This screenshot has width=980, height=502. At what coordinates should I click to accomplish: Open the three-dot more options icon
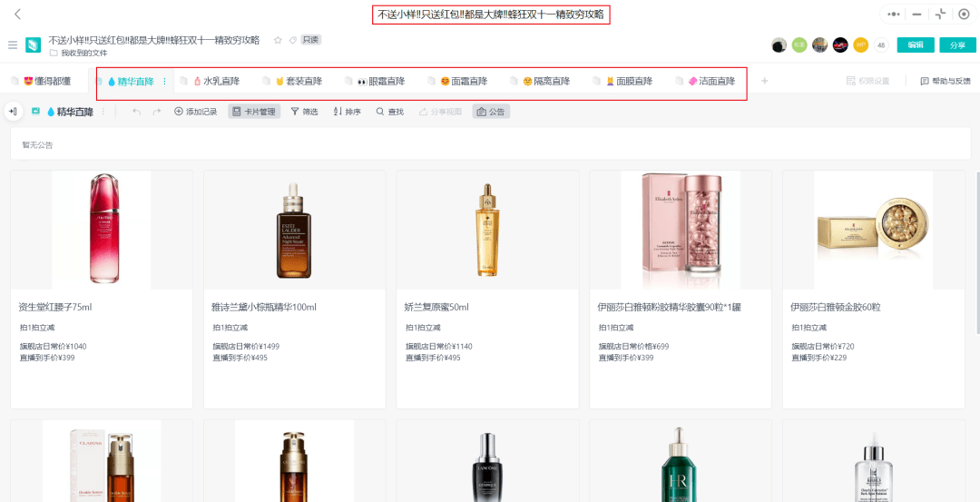[893, 14]
